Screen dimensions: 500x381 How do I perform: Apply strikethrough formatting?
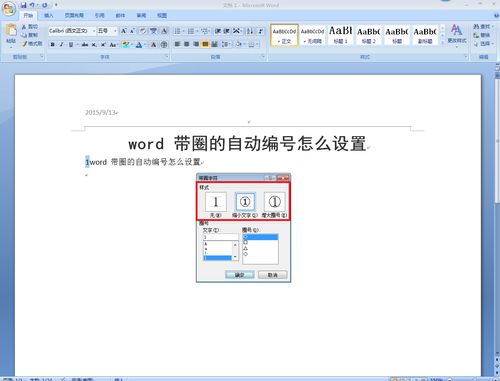[x=85, y=44]
